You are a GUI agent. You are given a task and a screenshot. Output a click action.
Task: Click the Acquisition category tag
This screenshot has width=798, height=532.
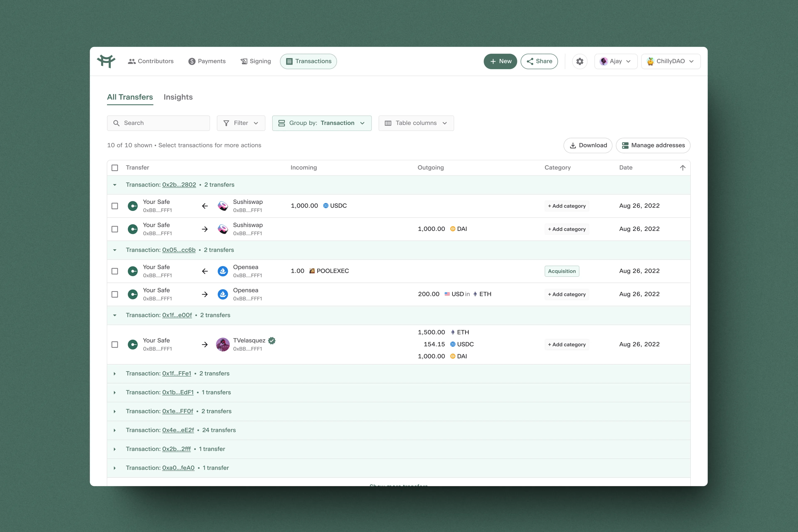pyautogui.click(x=562, y=271)
